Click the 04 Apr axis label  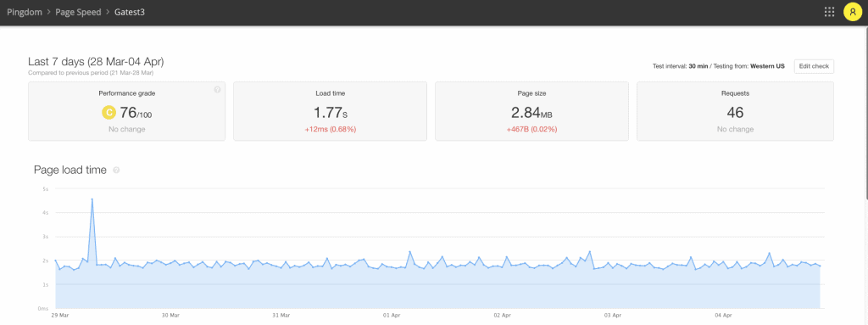[723, 315]
